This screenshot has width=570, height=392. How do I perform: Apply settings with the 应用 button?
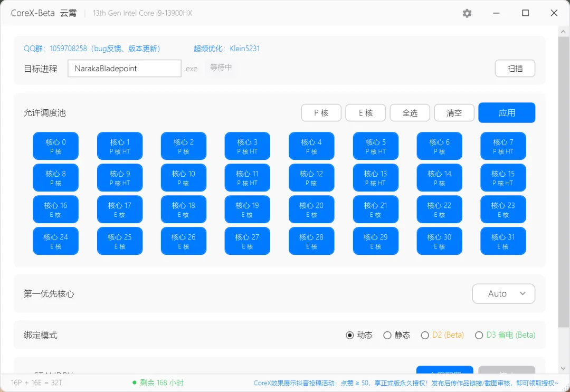[507, 112]
